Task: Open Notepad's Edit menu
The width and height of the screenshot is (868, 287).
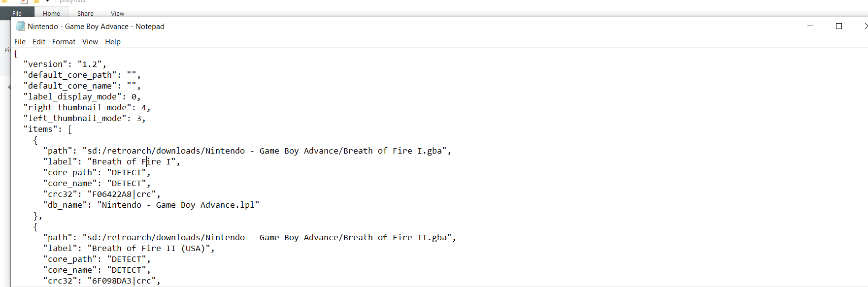Action: (39, 42)
